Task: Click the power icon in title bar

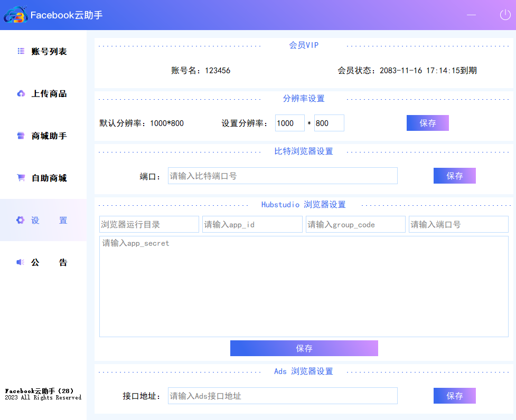Action: [x=505, y=15]
